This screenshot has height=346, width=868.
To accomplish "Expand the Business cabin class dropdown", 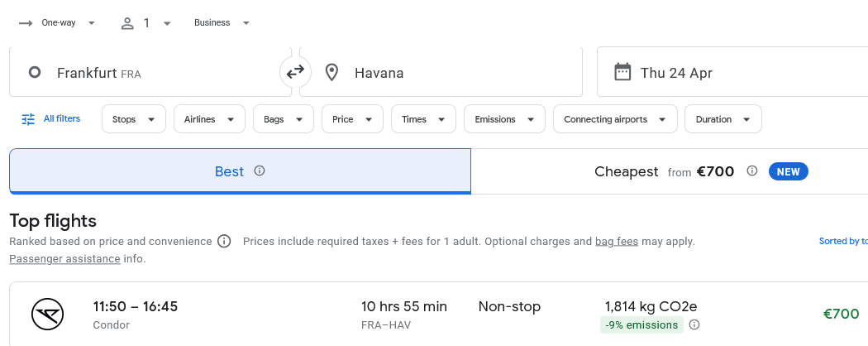I will (222, 23).
